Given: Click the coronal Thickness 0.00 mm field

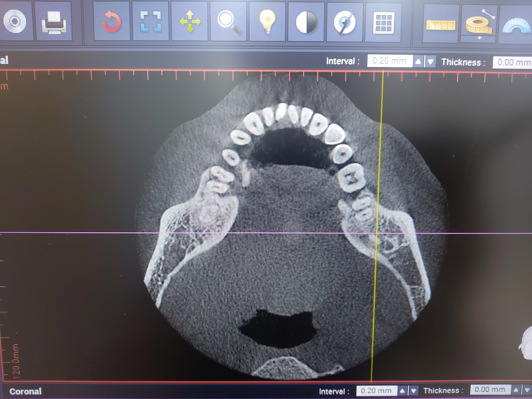Looking at the screenshot, I should pos(490,389).
